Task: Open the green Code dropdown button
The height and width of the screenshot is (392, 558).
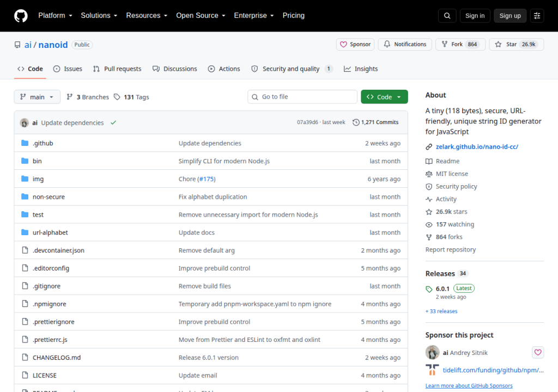Action: (x=384, y=97)
